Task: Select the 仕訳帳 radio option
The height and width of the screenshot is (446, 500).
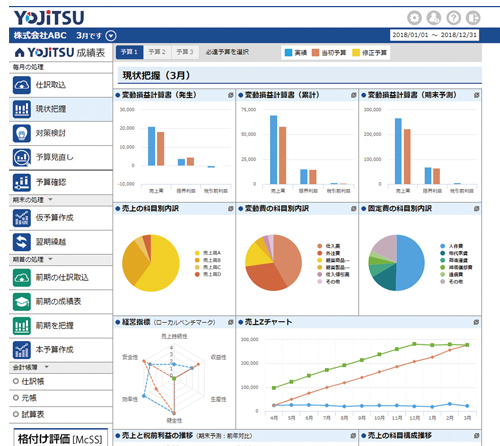Action: click(x=16, y=381)
